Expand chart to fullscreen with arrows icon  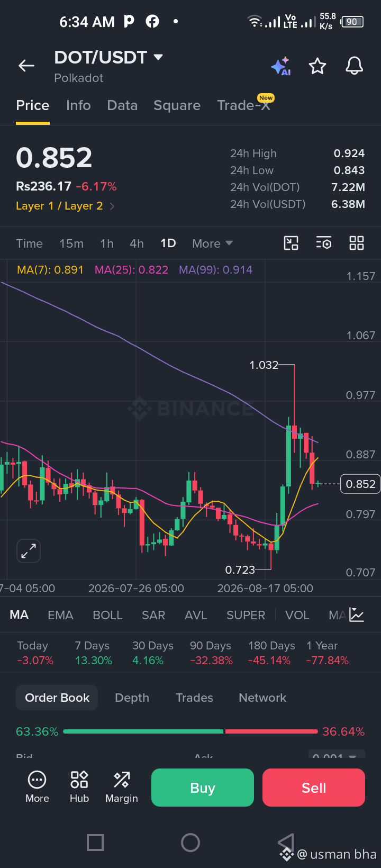(29, 551)
